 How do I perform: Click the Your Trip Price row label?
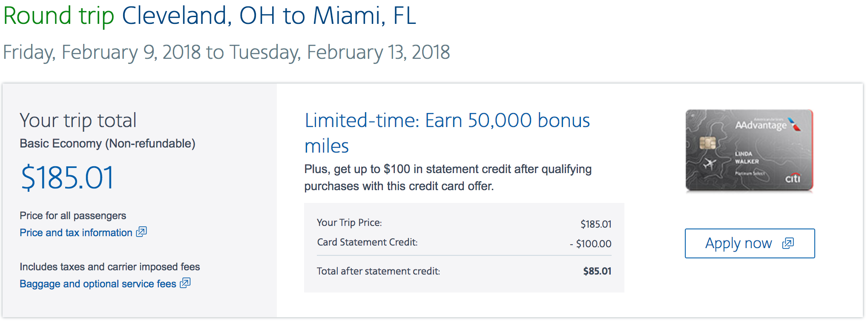(349, 223)
